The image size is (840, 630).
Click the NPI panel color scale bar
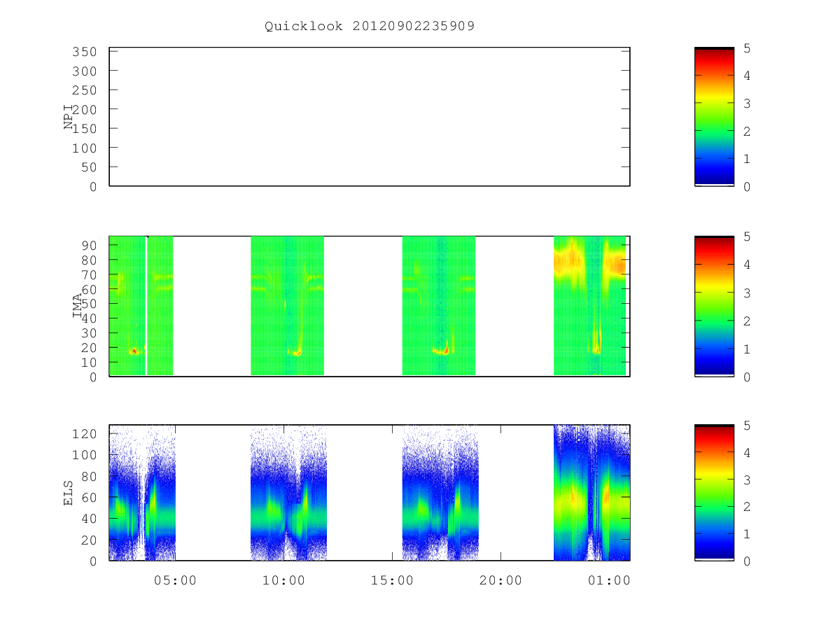[x=714, y=117]
